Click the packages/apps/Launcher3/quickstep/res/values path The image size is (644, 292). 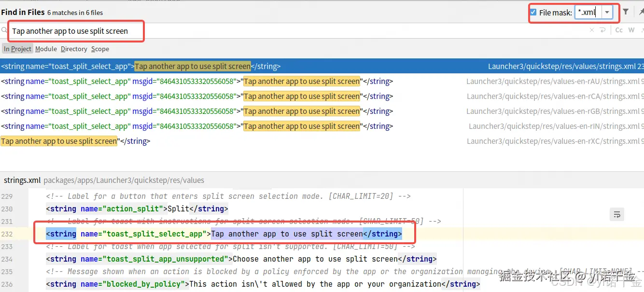point(124,180)
